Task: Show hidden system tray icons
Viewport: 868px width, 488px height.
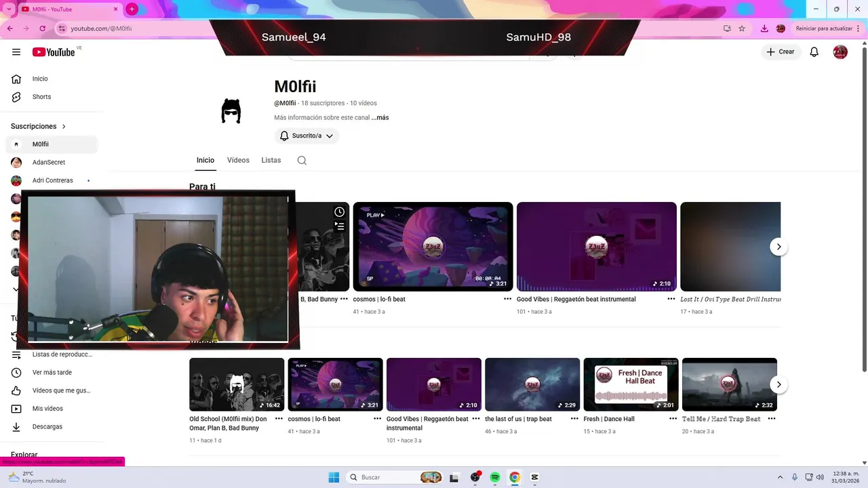Action: click(780, 477)
